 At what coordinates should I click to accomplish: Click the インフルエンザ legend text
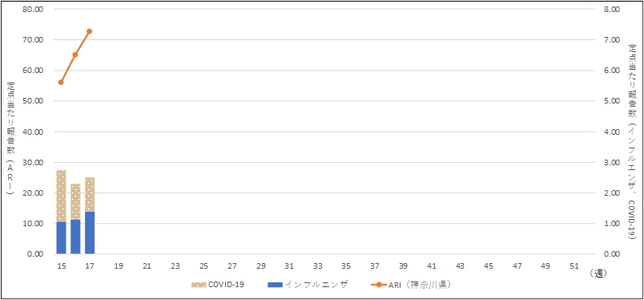316,285
